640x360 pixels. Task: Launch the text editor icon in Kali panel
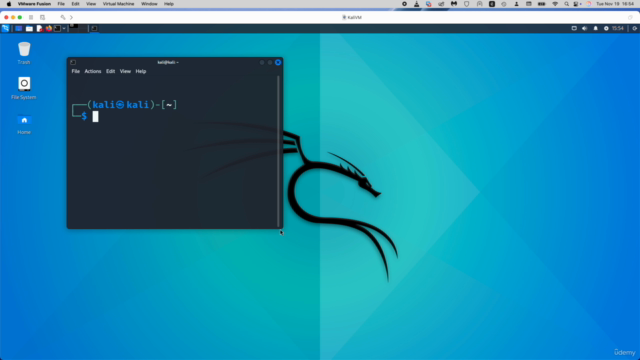tap(40, 28)
